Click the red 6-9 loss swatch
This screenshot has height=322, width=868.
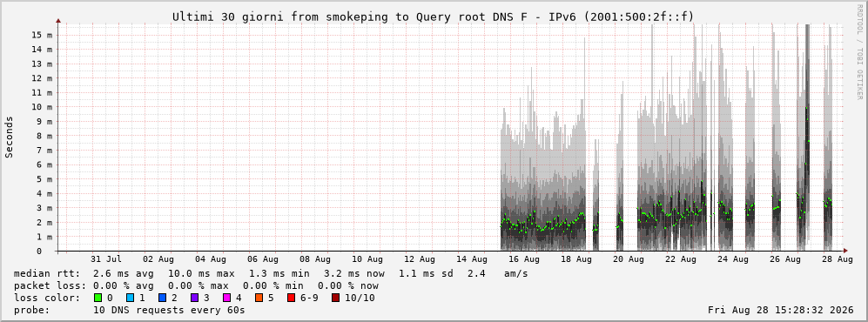(x=291, y=298)
